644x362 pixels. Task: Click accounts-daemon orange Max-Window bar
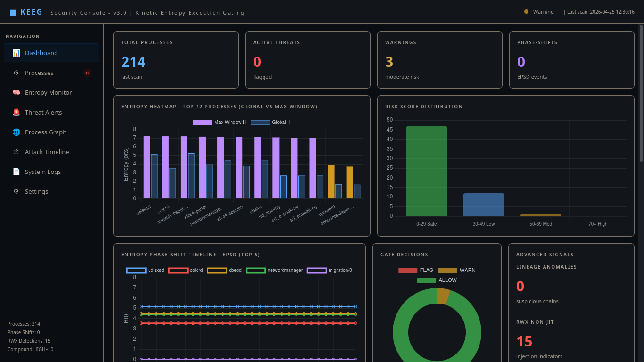[350, 182]
